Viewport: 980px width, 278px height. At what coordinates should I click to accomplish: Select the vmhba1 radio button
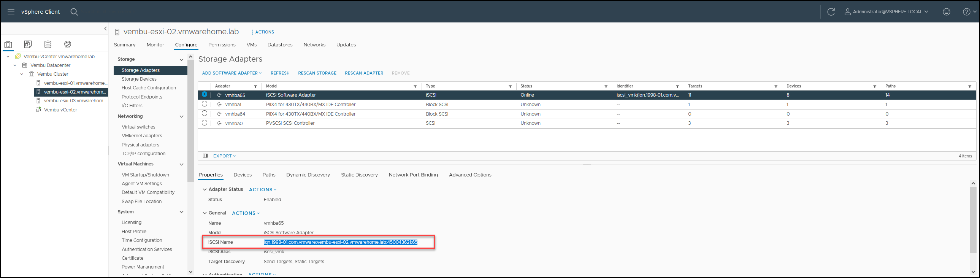tap(205, 104)
